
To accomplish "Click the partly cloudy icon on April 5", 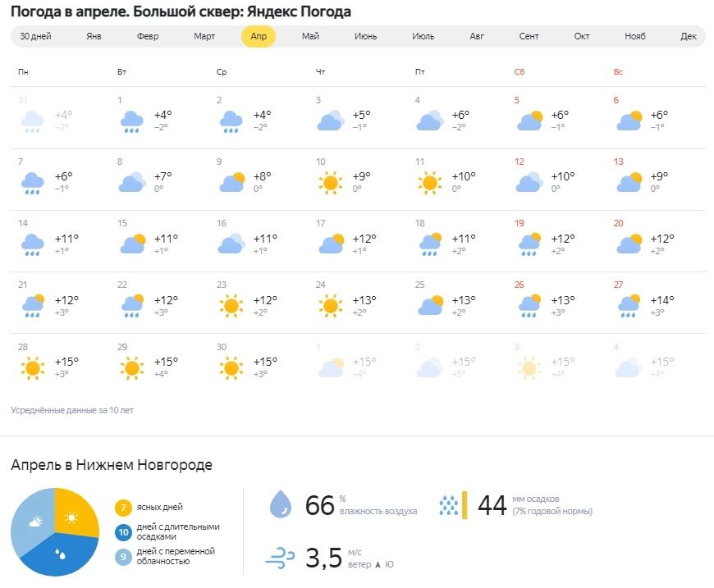I will tap(529, 121).
